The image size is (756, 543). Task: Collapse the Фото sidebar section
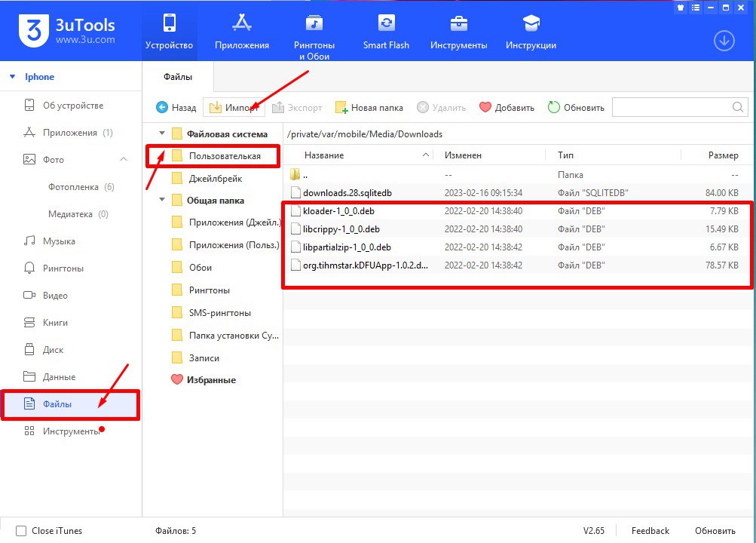124,160
